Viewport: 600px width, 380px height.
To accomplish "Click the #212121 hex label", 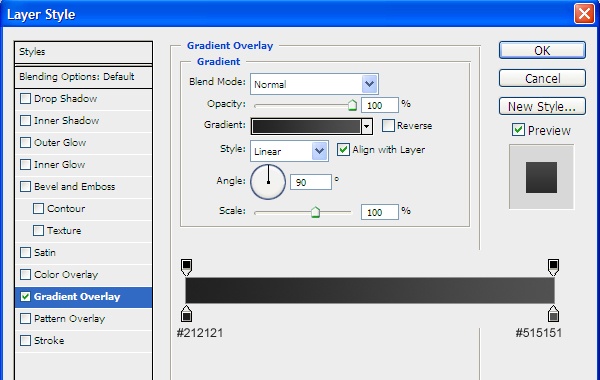I will 200,333.
